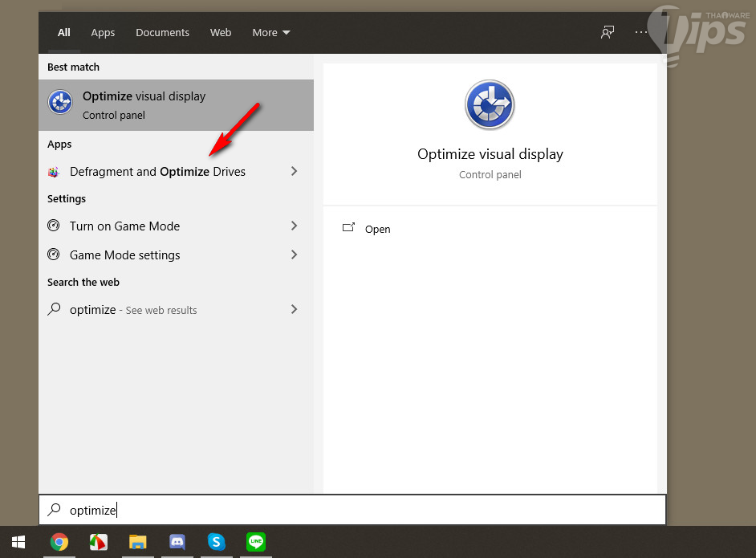Switch to the Documents search tab
This screenshot has width=756, height=558.
click(162, 33)
